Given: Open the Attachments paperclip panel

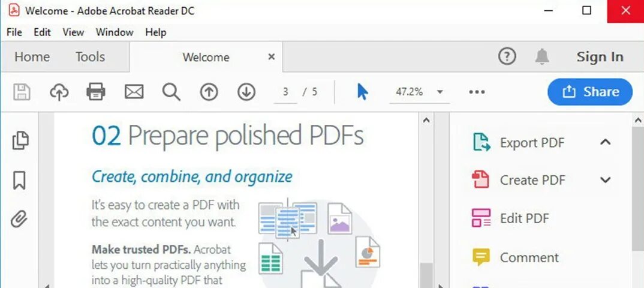Looking at the screenshot, I should point(19,219).
